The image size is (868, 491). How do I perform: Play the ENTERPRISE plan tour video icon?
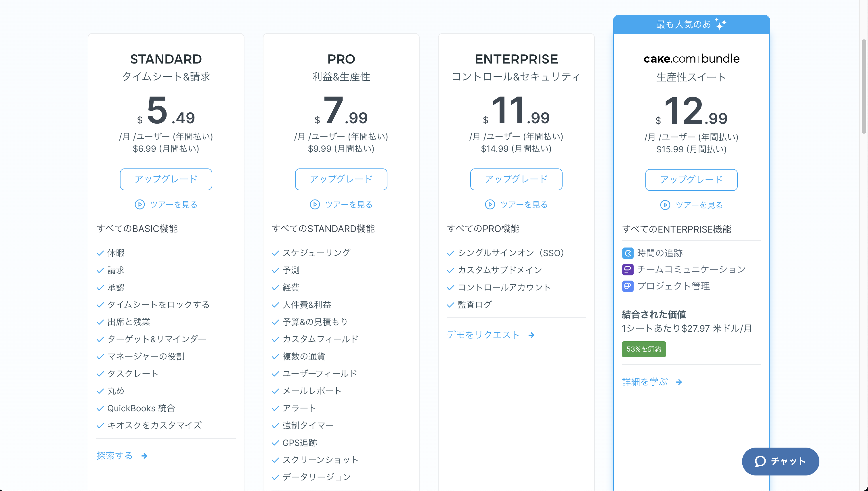[x=490, y=204]
